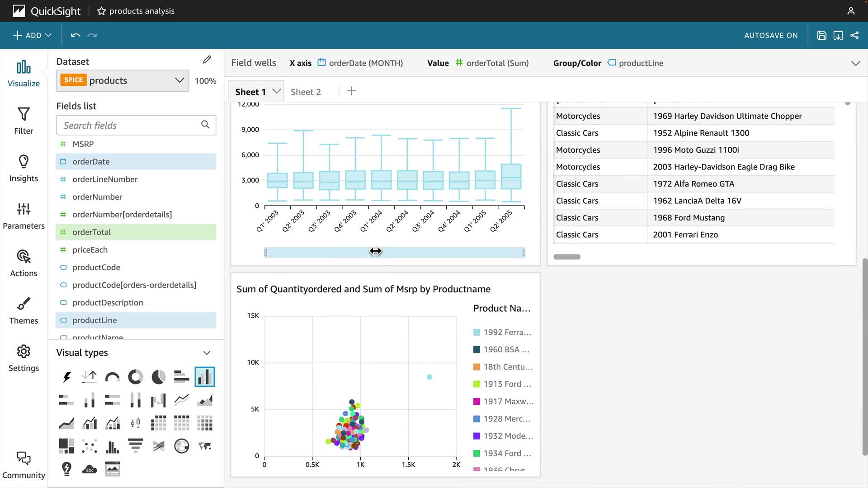Collapse the Visual types section
This screenshot has height=488, width=868.
207,353
